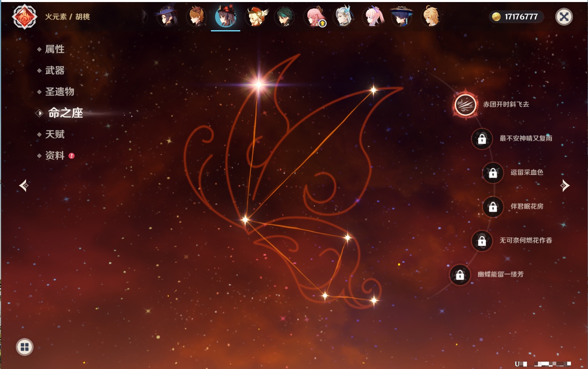Click the Mora coin balance 17176777

point(516,17)
